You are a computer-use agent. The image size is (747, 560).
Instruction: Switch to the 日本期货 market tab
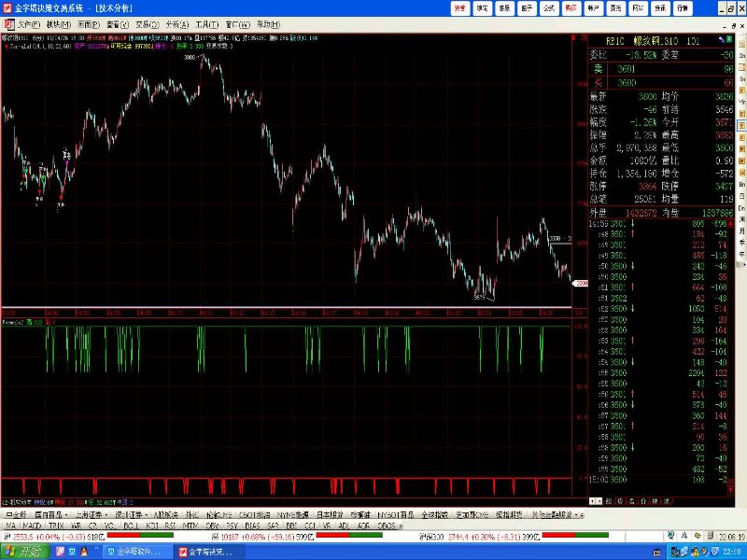tap(330, 515)
